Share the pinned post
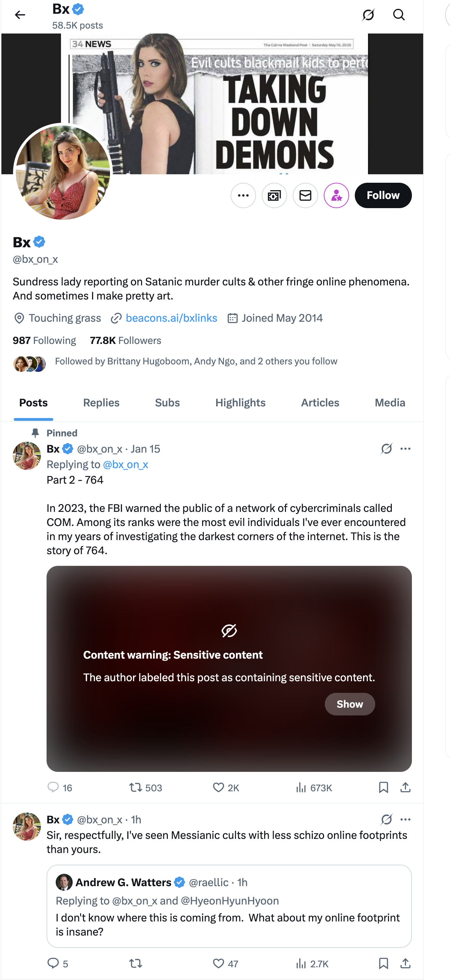 pos(406,787)
